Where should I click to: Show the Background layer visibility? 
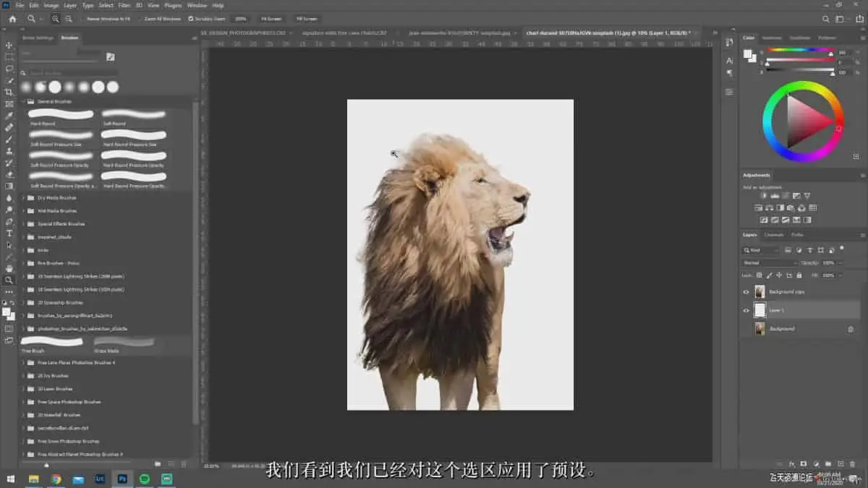(746, 328)
